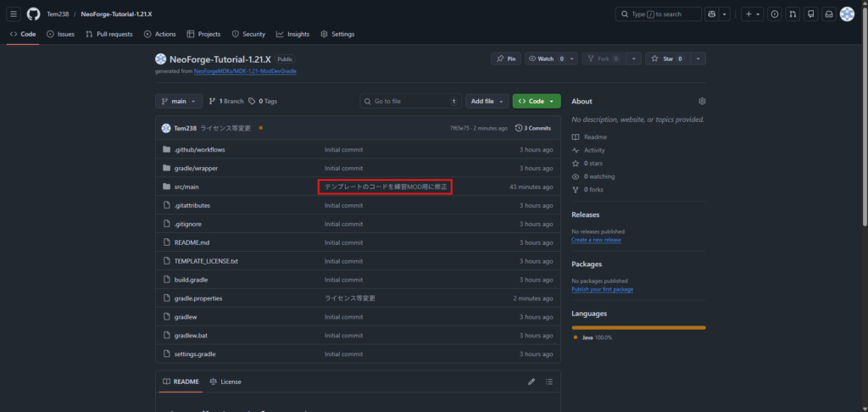The height and width of the screenshot is (412, 868).
Task: Open the License tab
Action: coord(225,381)
